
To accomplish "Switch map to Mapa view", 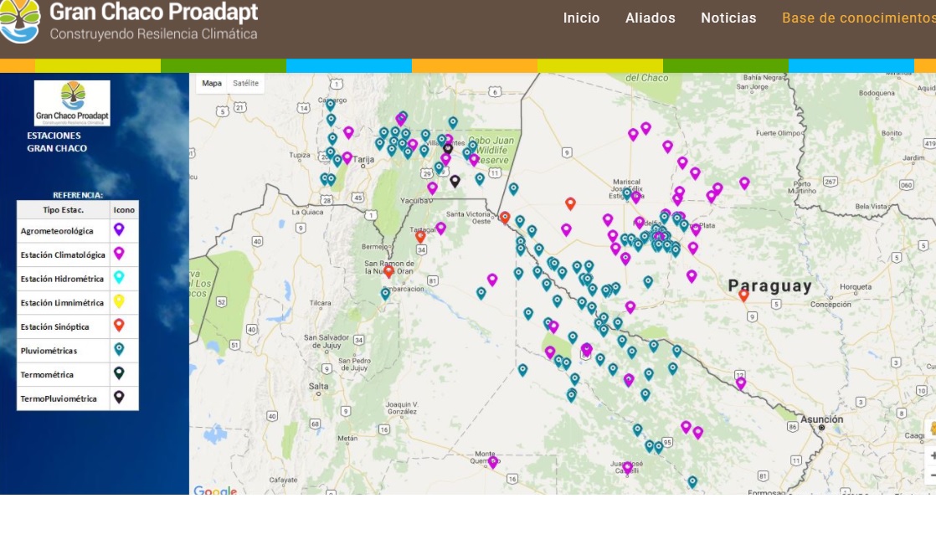I will click(212, 84).
